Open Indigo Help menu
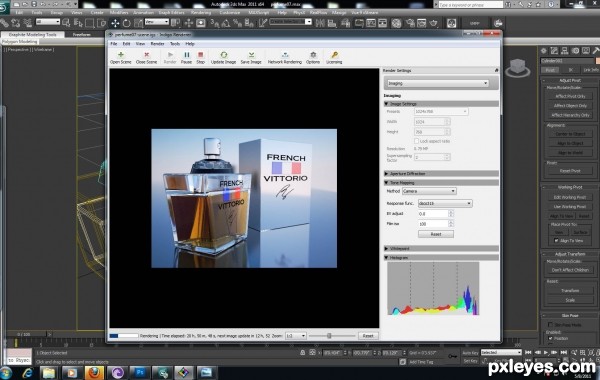600x380 pixels. click(190, 44)
